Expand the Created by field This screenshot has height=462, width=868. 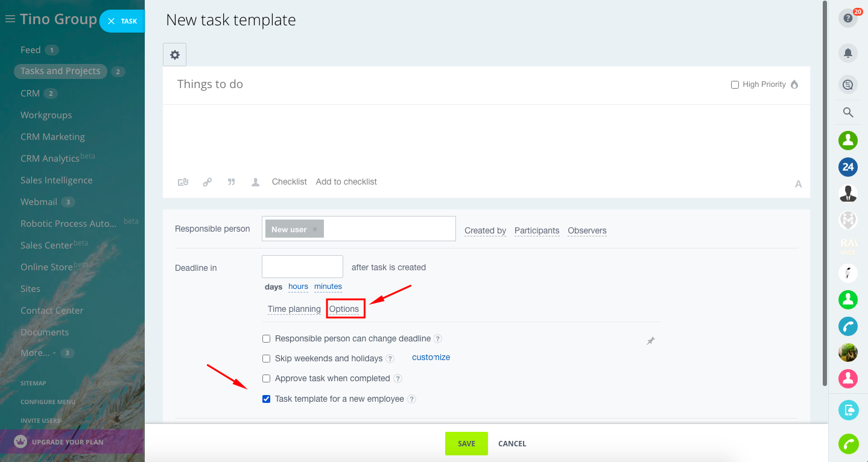coord(485,230)
